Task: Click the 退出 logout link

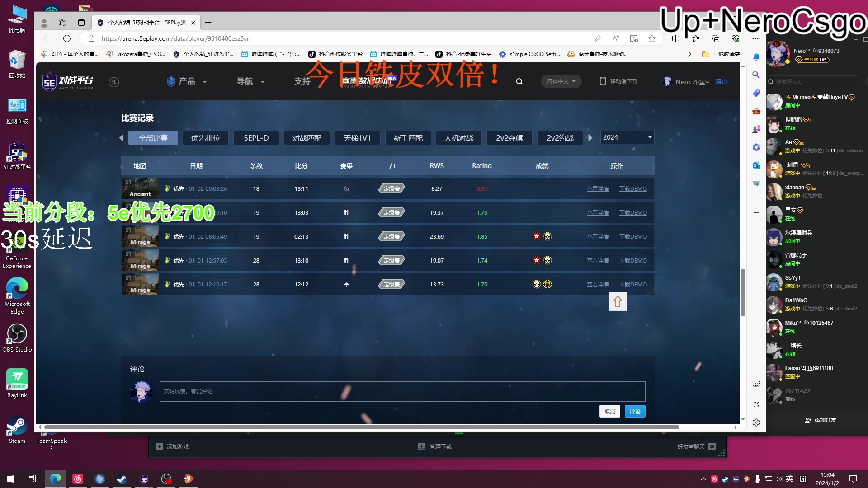Action: click(722, 82)
